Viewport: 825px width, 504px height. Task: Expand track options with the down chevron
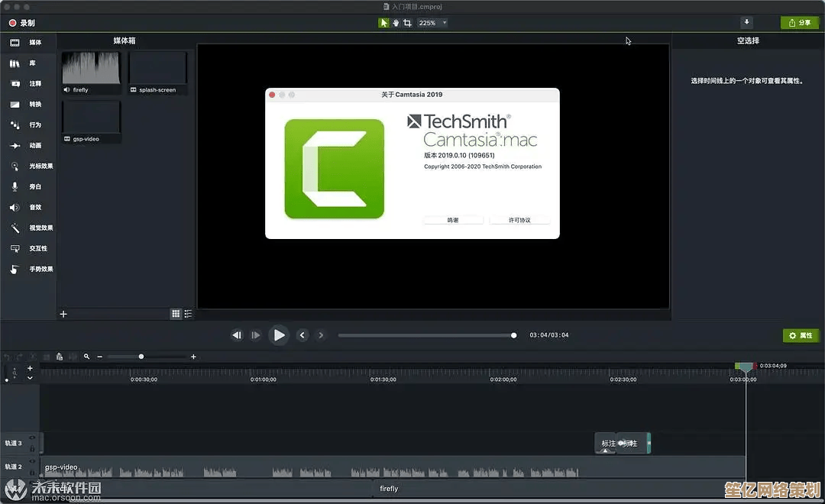point(30,378)
